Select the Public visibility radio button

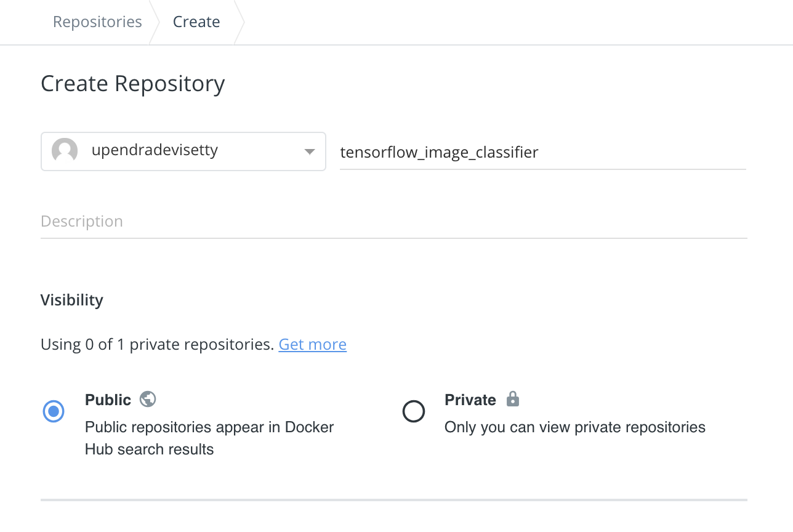(54, 411)
